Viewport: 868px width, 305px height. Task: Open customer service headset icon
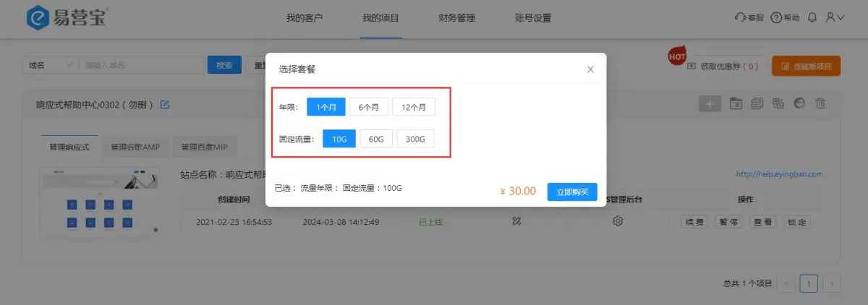click(739, 17)
